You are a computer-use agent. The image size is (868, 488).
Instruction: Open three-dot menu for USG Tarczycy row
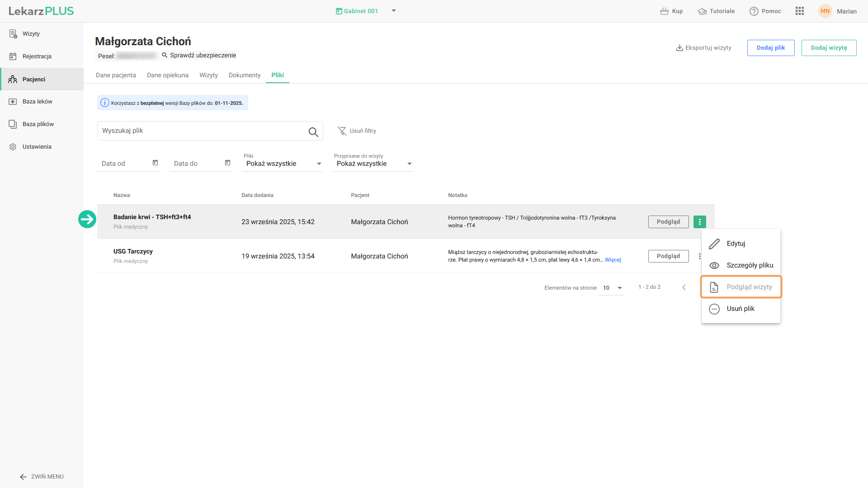(x=699, y=256)
